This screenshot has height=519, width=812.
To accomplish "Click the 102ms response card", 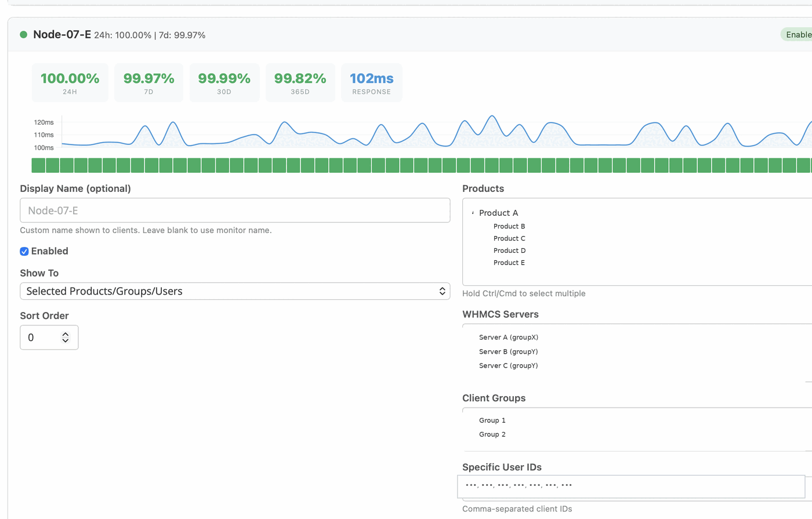I will point(372,83).
